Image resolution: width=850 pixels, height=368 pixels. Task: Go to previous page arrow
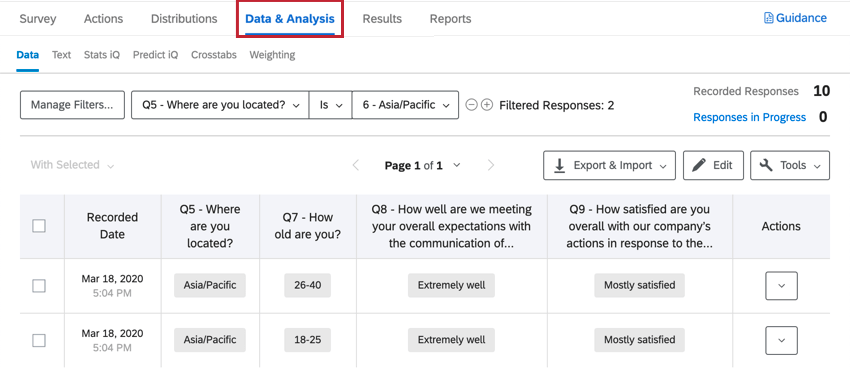356,165
